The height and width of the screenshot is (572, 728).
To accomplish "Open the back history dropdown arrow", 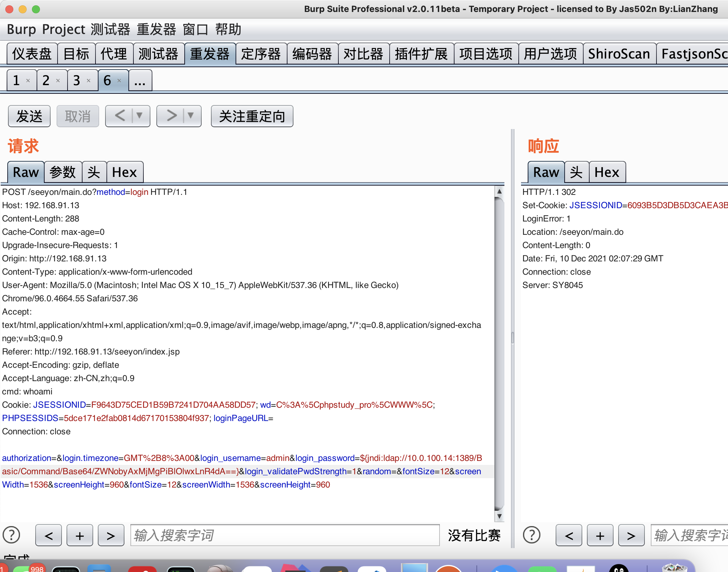I will (x=140, y=116).
